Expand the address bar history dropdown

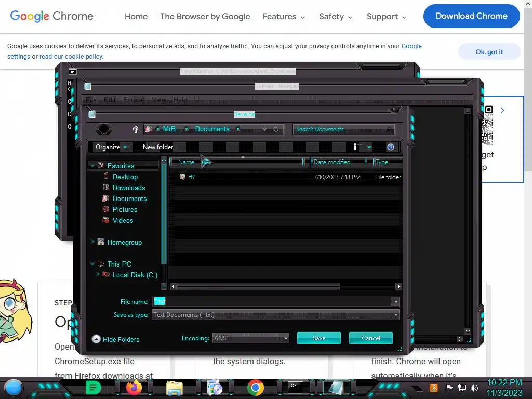264,129
